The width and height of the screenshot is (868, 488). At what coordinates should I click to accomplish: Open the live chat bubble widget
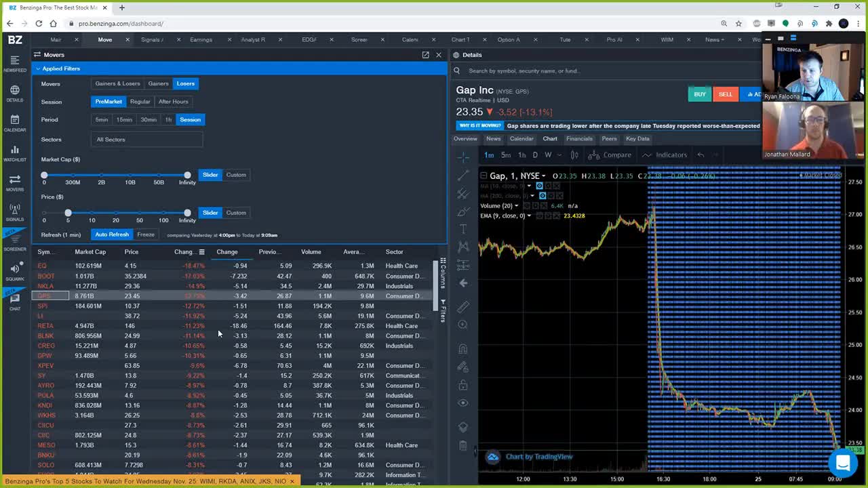(x=843, y=463)
